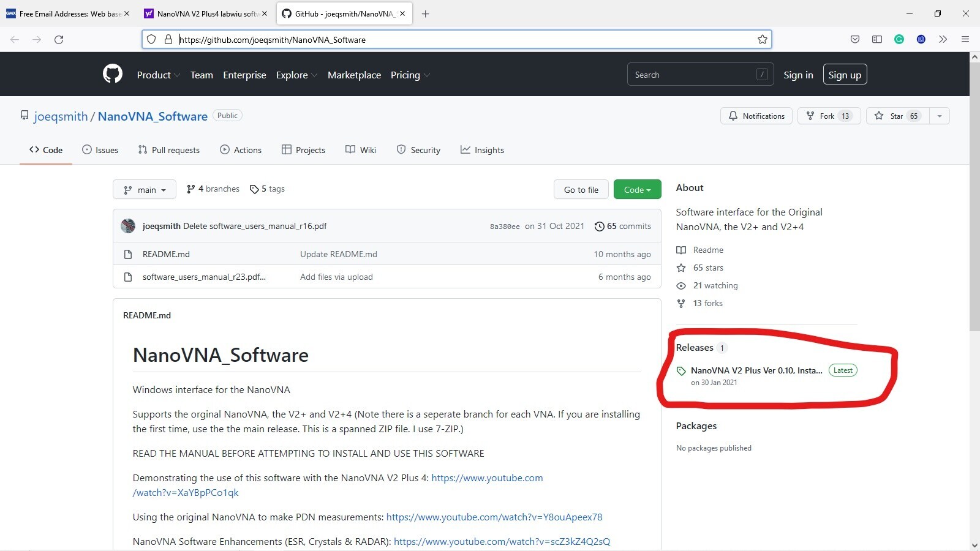Open the 8a380ee commit hash link
This screenshot has width=980, height=551.
[x=505, y=227]
